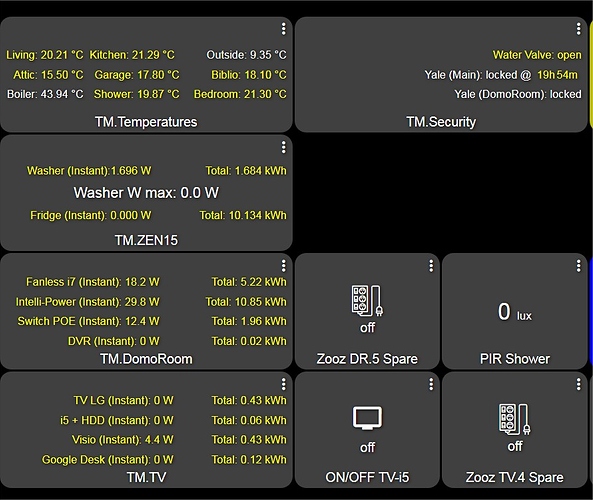The image size is (593, 500).
Task: Open the TM.TV tile three-dot menu
Action: coord(283,384)
